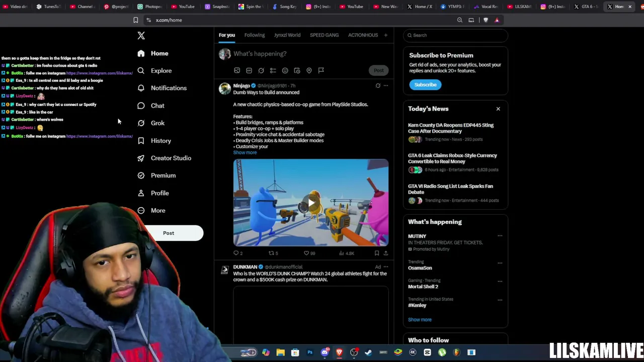Open Notifications from the sidebar
644x362 pixels.
[162, 88]
